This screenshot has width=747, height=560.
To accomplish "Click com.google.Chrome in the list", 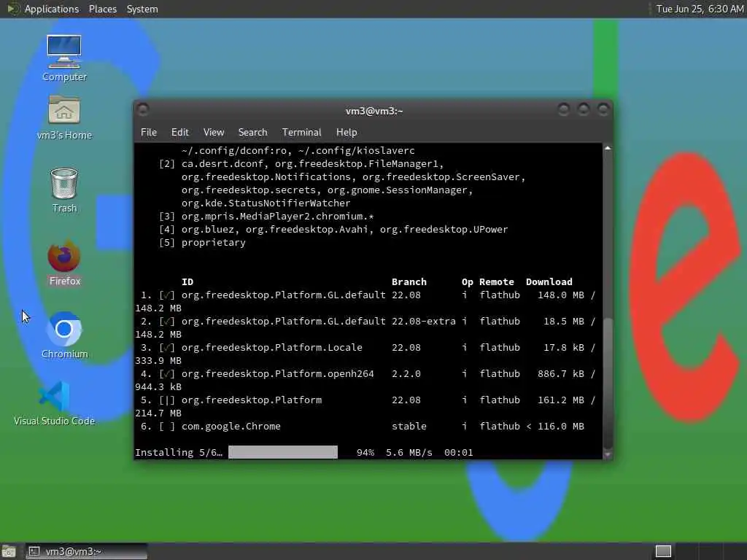I will point(231,426).
